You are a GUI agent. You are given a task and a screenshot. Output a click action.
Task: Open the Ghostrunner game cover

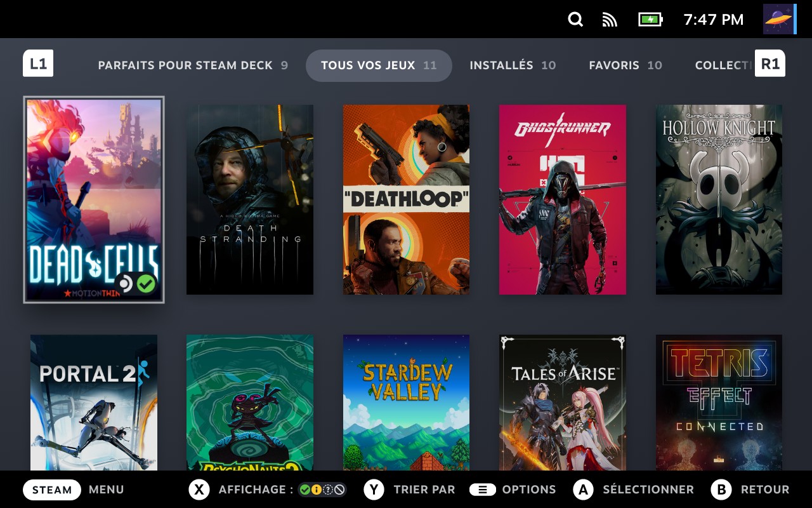click(x=563, y=199)
